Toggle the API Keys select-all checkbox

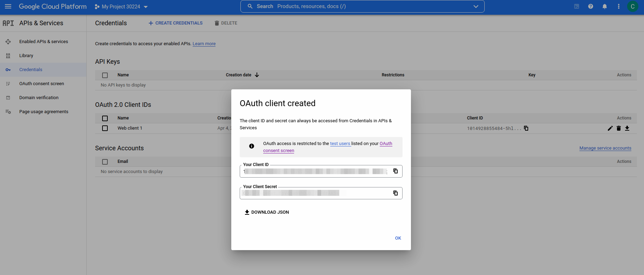tap(105, 75)
